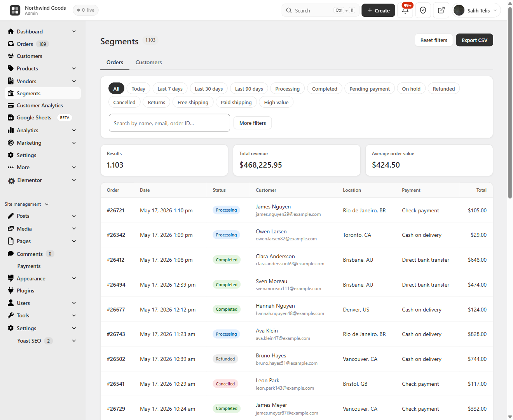Click Reset filters
This screenshot has width=513, height=420.
(x=434, y=40)
